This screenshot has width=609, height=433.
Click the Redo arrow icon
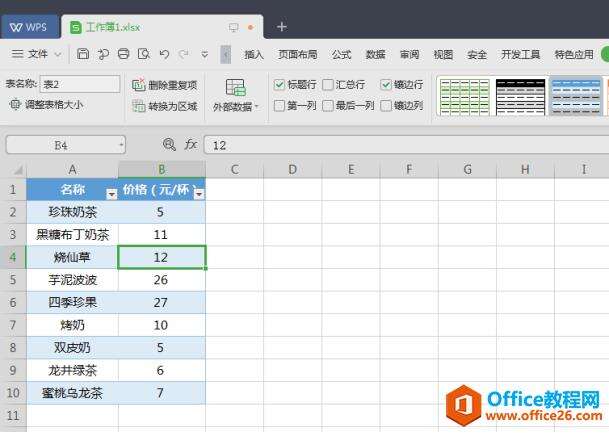[184, 54]
